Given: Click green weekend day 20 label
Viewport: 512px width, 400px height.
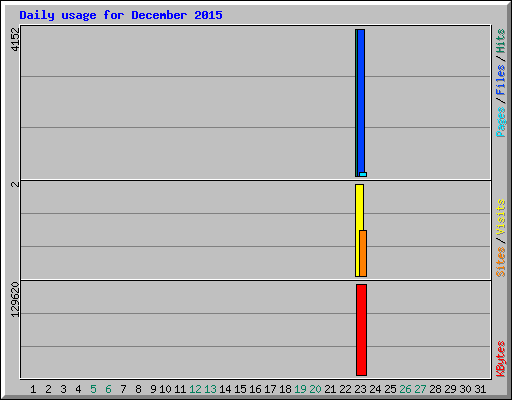Looking at the screenshot, I should click(315, 389).
